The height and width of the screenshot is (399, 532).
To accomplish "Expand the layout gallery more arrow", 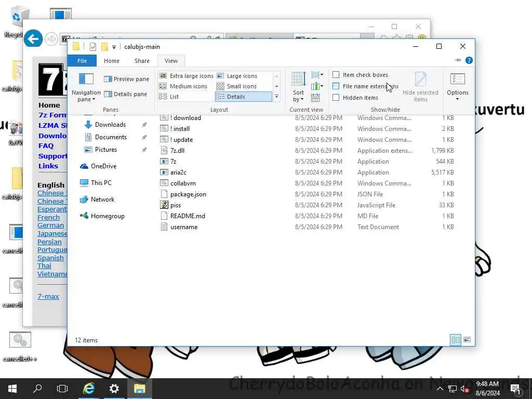I will coord(276,97).
